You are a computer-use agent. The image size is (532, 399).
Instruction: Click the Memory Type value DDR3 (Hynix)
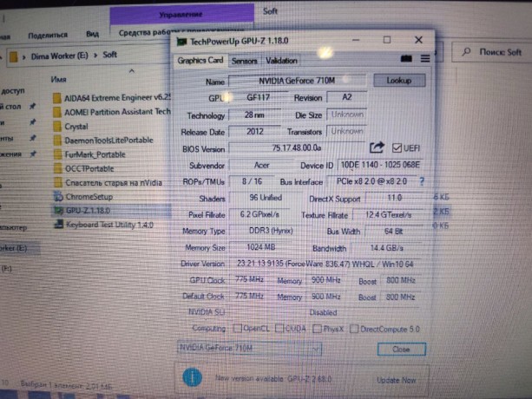271,231
